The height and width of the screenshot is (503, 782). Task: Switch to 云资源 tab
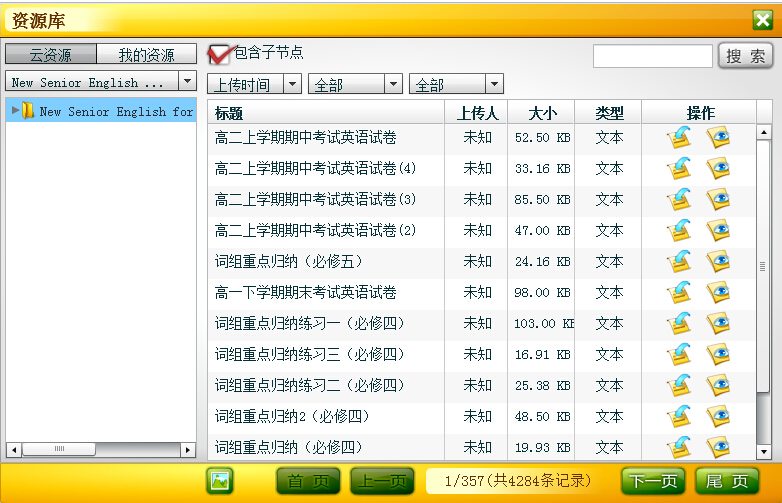click(51, 55)
